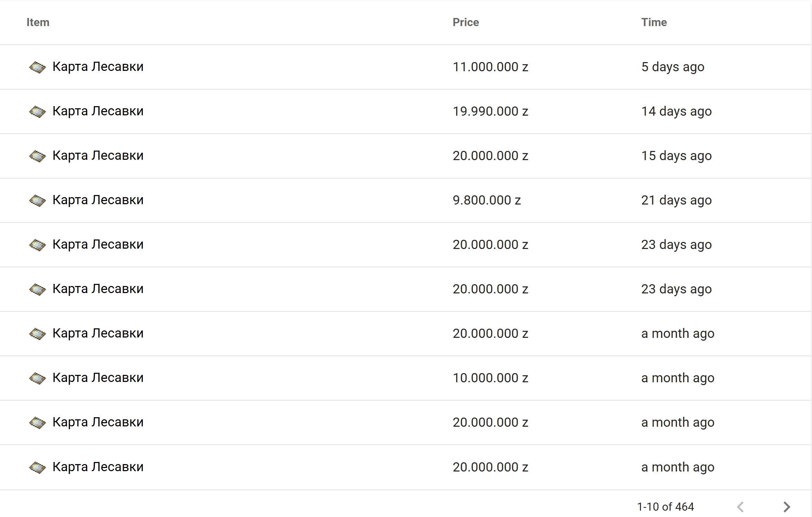Open Карта Лесавки listed 5 days ago

click(98, 67)
